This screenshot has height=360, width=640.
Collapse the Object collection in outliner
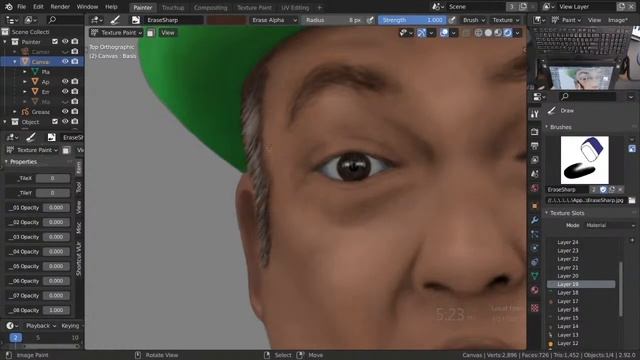(5, 122)
